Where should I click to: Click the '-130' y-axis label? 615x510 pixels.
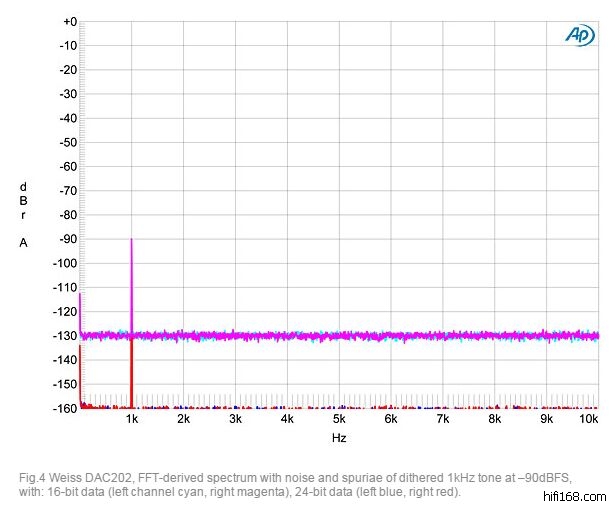pyautogui.click(x=65, y=336)
